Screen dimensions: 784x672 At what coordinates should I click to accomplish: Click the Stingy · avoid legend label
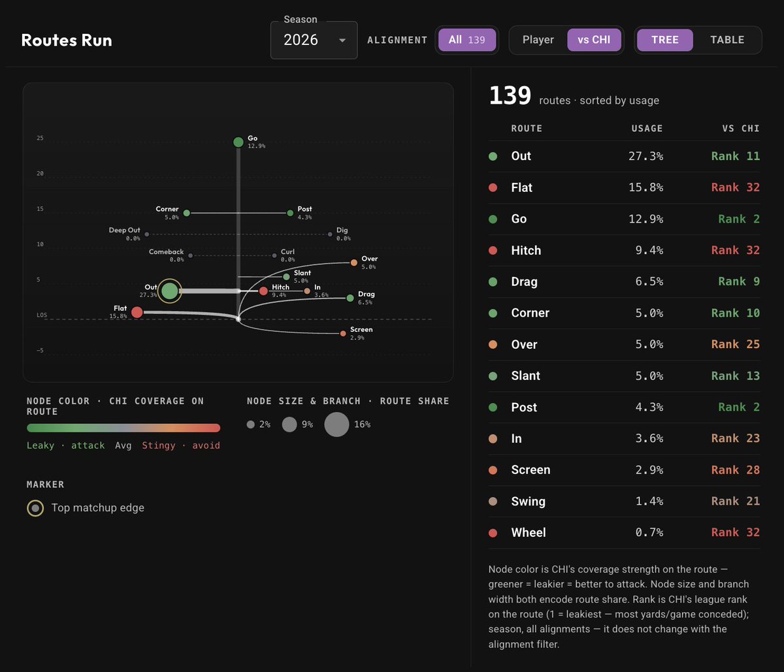click(x=181, y=445)
